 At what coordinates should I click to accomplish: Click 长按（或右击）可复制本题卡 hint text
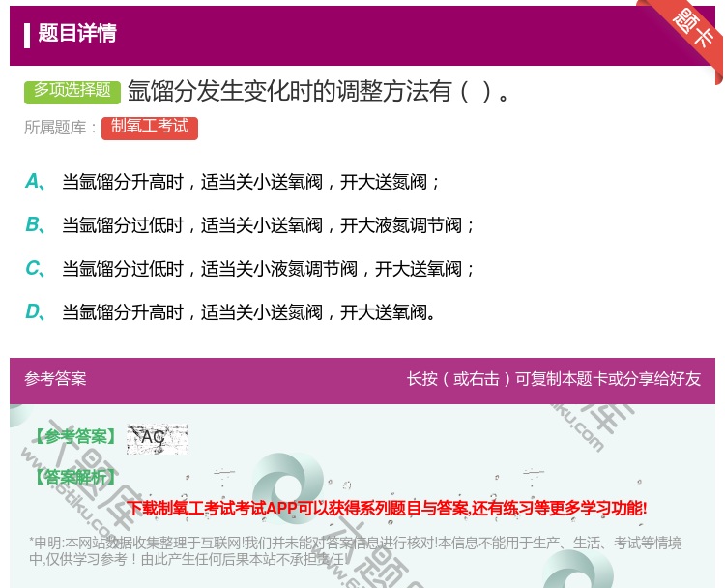pos(554,379)
